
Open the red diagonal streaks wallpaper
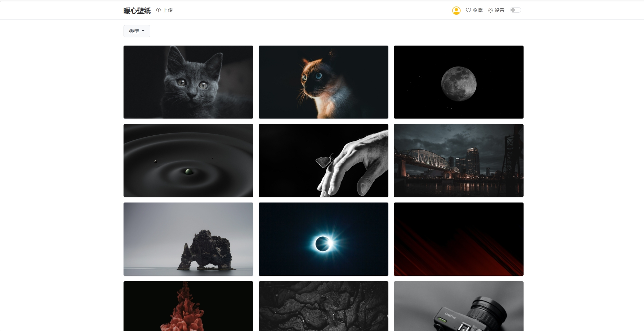459,239
